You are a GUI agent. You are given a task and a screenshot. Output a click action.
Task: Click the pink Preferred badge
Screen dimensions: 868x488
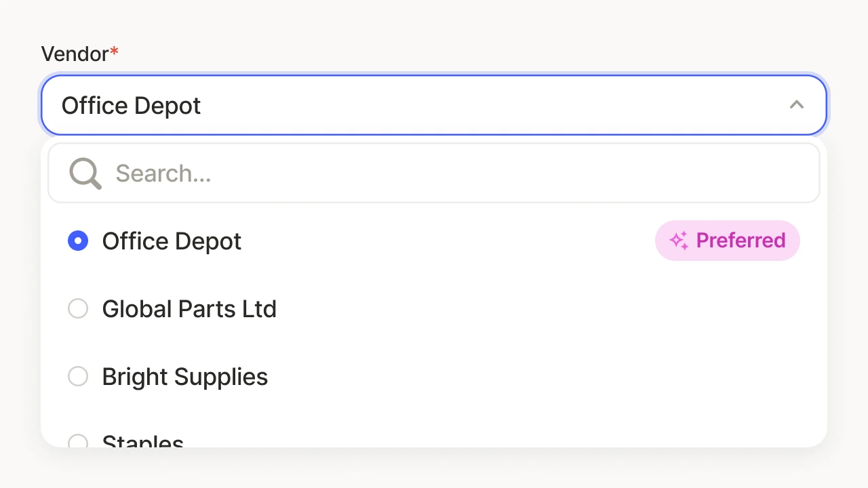click(x=728, y=241)
